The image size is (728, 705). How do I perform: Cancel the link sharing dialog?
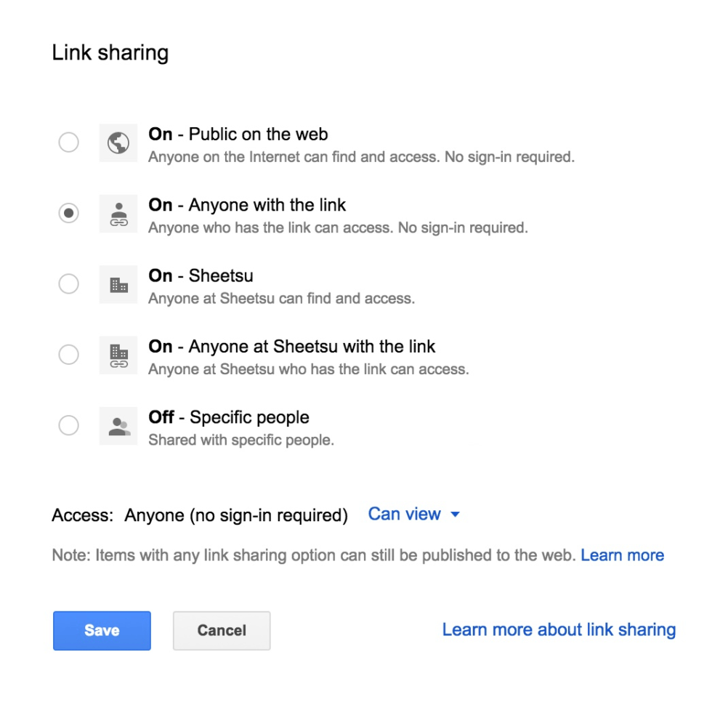coord(221,631)
